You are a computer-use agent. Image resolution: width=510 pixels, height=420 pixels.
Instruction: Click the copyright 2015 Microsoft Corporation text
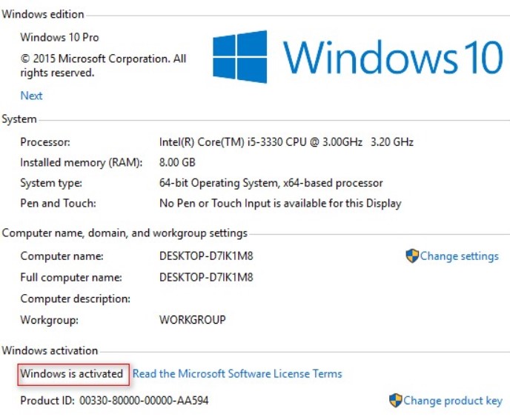[x=103, y=66]
